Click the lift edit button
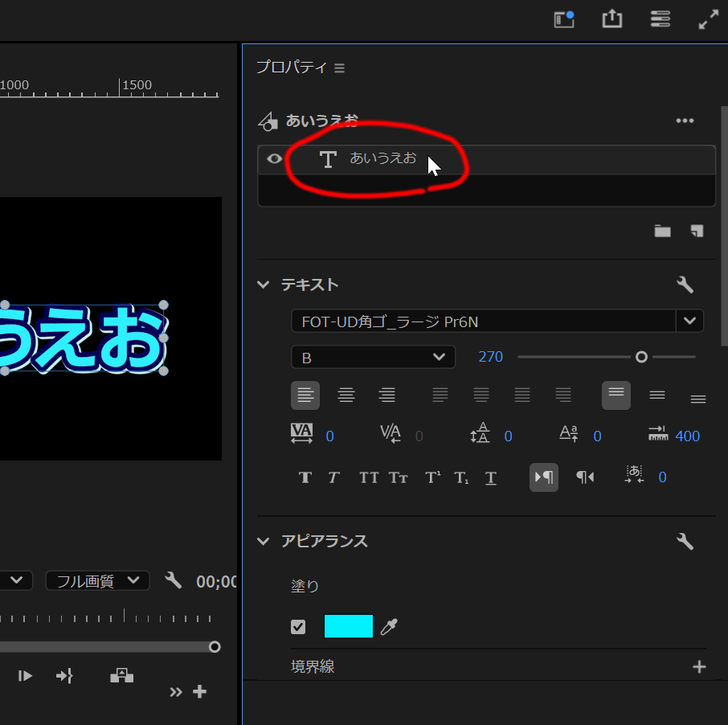Screen dimensions: 728x725 (x=121, y=676)
